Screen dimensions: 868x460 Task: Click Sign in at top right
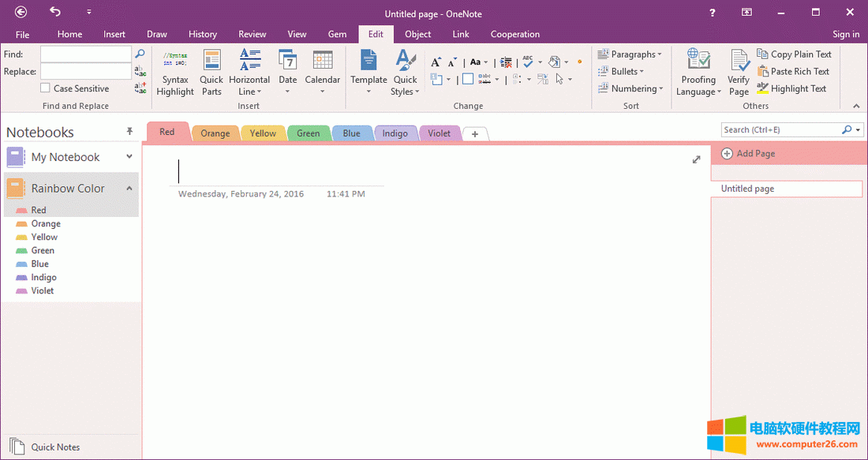[846, 34]
